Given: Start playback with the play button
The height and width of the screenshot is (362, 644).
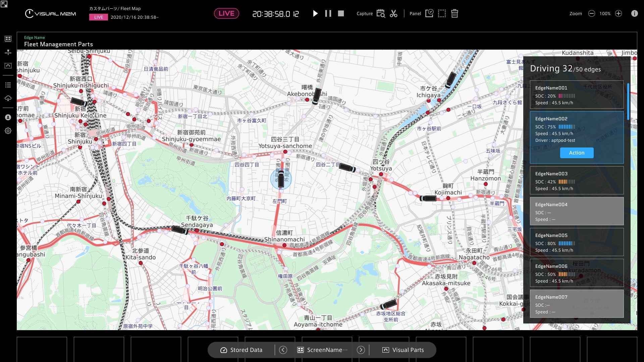Looking at the screenshot, I should click(x=315, y=13).
